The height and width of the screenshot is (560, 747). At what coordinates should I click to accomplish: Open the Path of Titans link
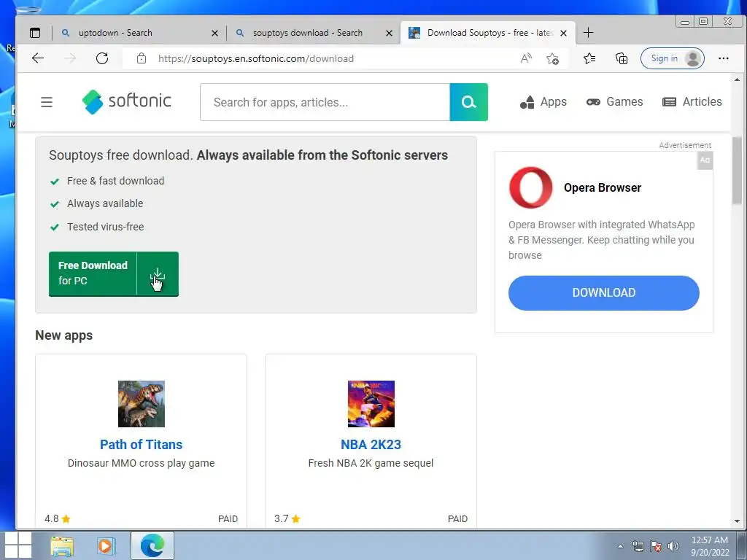pos(141,445)
